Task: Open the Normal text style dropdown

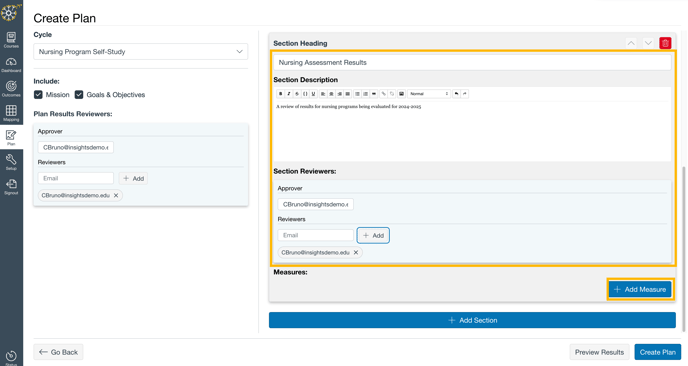Action: click(x=429, y=94)
